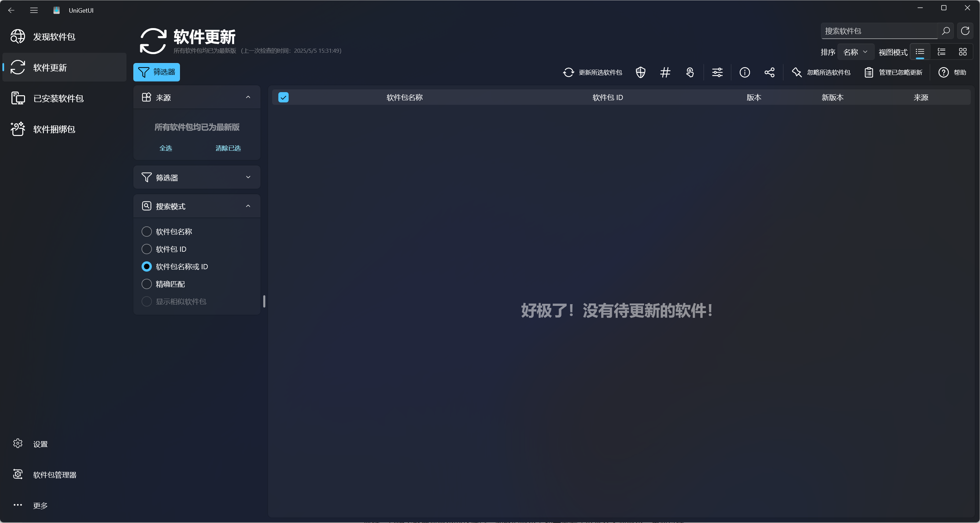Click the 更新所选软件包 button
The height and width of the screenshot is (523, 980).
pyautogui.click(x=592, y=72)
